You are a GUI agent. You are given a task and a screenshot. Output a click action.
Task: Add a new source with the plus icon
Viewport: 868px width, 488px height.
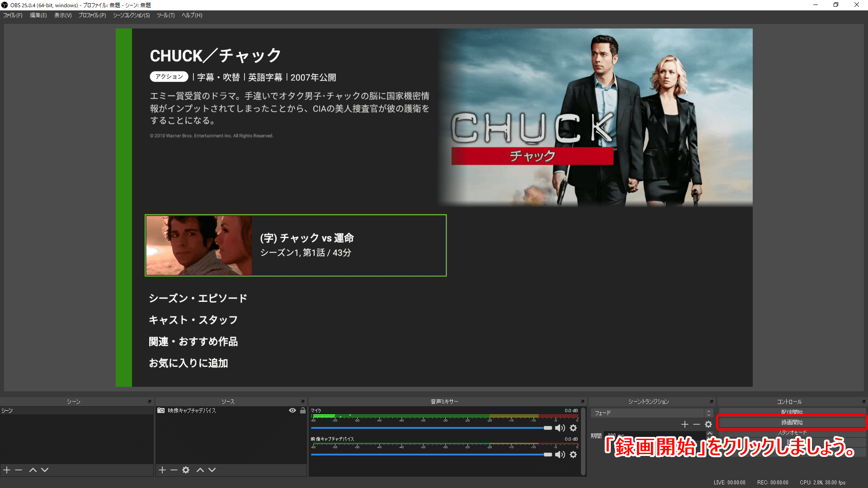[x=162, y=470]
